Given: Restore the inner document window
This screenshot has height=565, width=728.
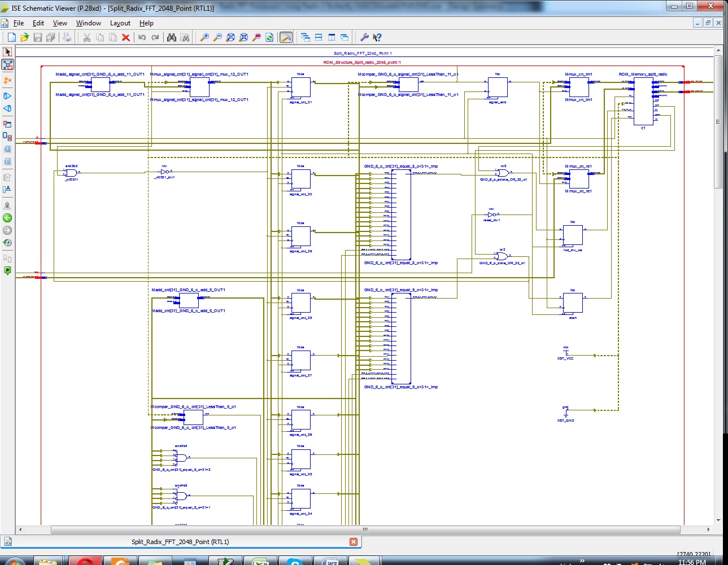Looking at the screenshot, I should tap(708, 23).
